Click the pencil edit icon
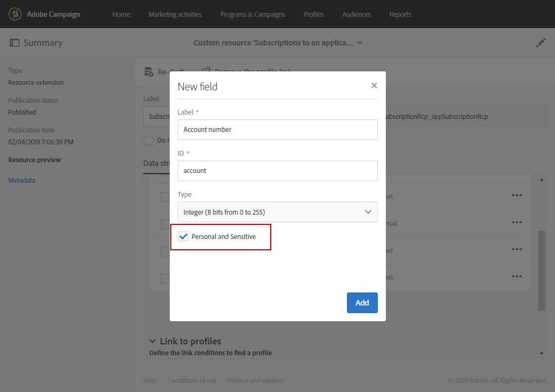Screen dimensions: 555x392 click(x=540, y=43)
